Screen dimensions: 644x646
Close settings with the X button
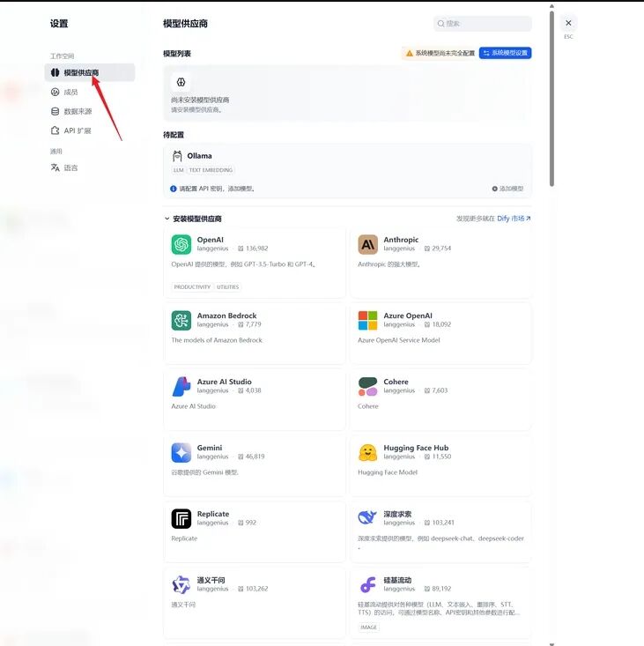pyautogui.click(x=568, y=23)
